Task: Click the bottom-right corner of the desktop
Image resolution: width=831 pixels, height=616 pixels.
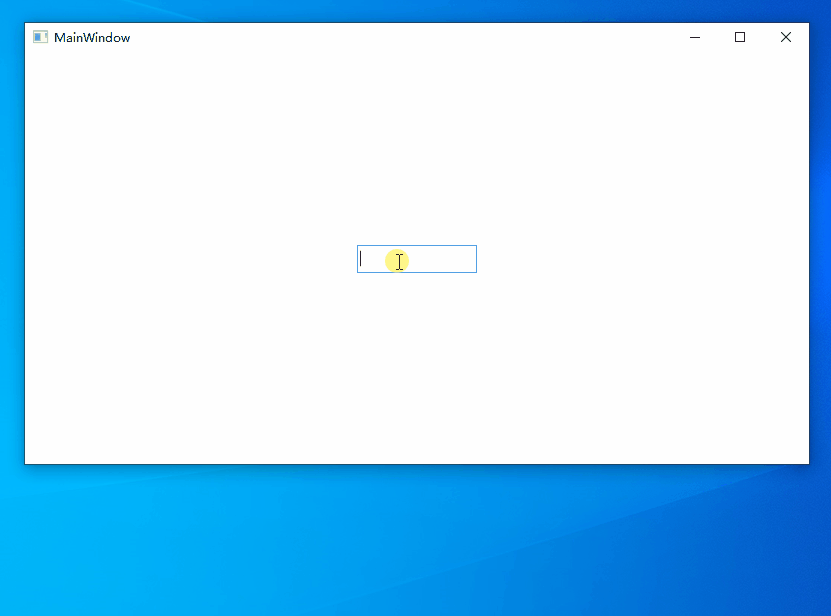Action: [x=825, y=610]
